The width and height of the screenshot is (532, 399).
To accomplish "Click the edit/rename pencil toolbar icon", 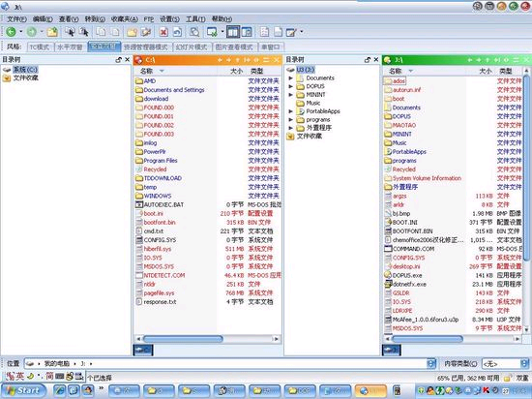I will pyautogui.click(x=291, y=32).
